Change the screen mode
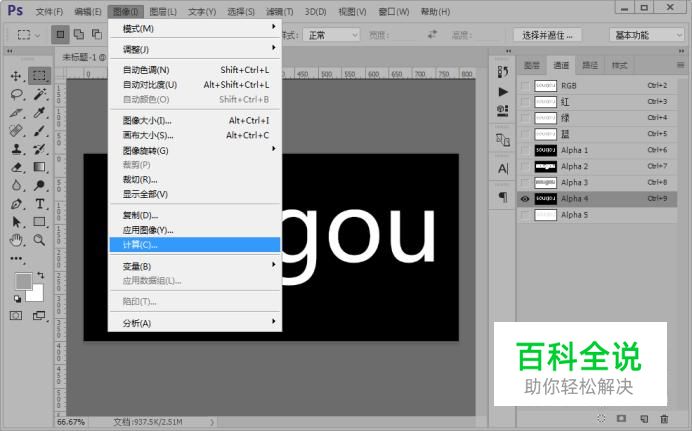The height and width of the screenshot is (431, 692). click(x=39, y=315)
